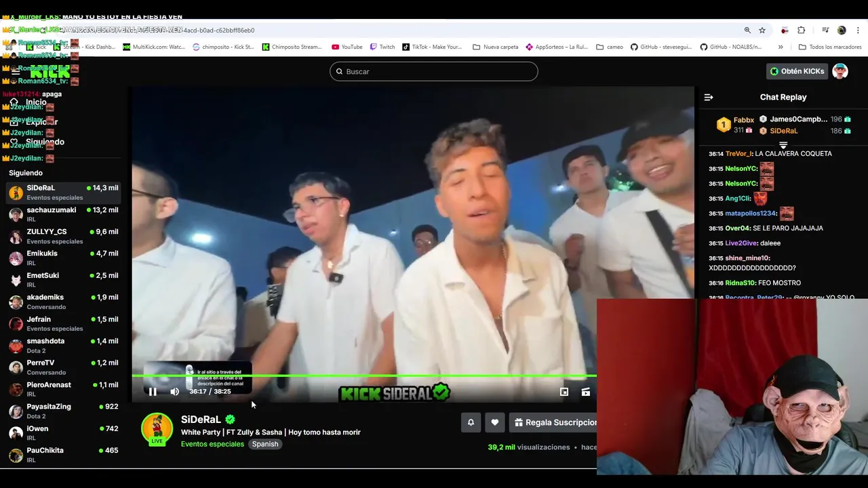This screenshot has width=868, height=488.
Task: Focus the Buscar search field
Action: coord(433,71)
